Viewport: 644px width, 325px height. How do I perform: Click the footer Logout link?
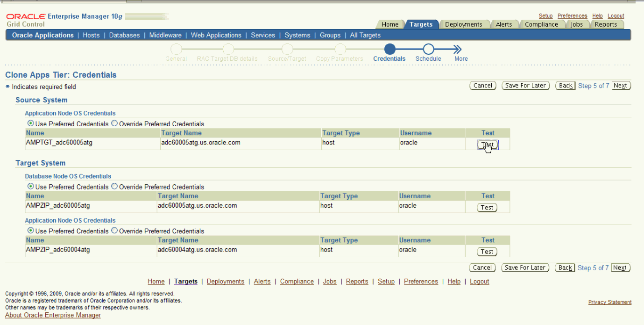(x=480, y=282)
